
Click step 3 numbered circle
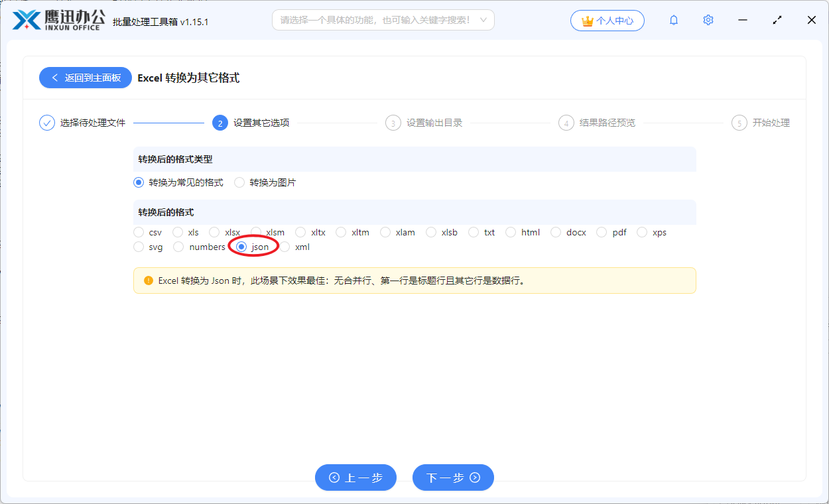tap(393, 123)
